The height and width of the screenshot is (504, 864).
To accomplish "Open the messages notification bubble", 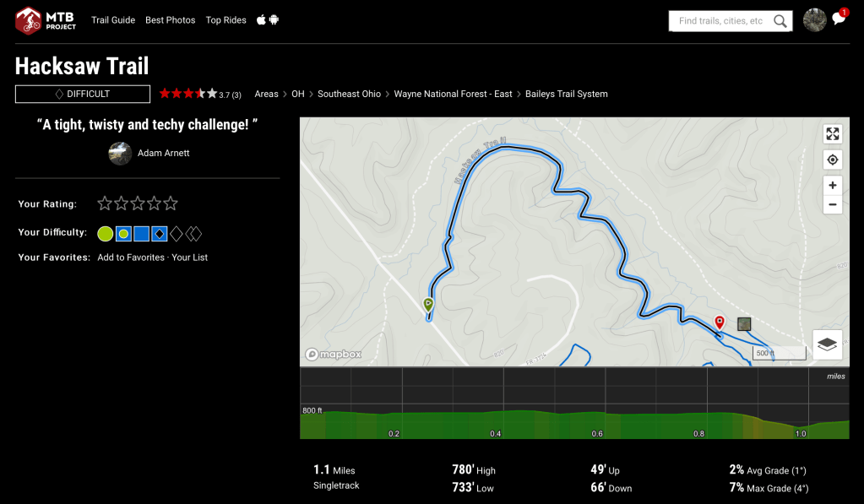I will coord(839,19).
